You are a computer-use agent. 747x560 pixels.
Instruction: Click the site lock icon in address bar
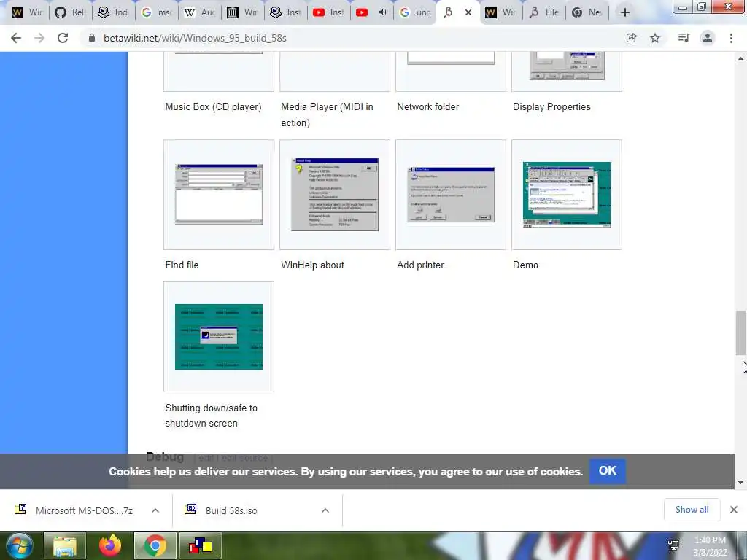point(92,38)
